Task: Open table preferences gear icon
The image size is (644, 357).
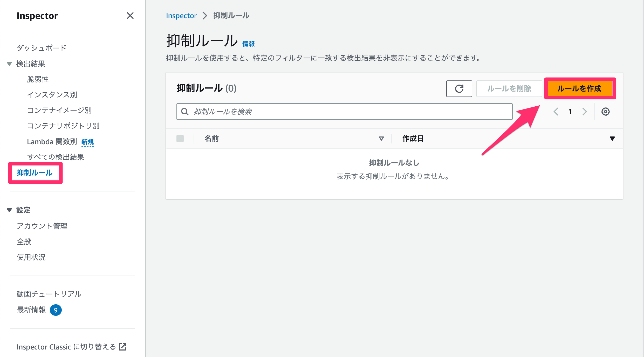Action: [x=605, y=112]
